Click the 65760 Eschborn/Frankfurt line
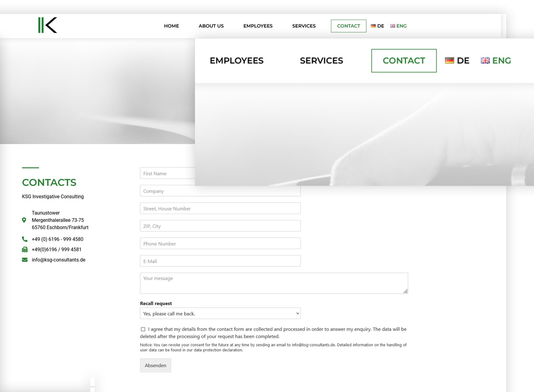This screenshot has height=392, width=534. pos(60,227)
